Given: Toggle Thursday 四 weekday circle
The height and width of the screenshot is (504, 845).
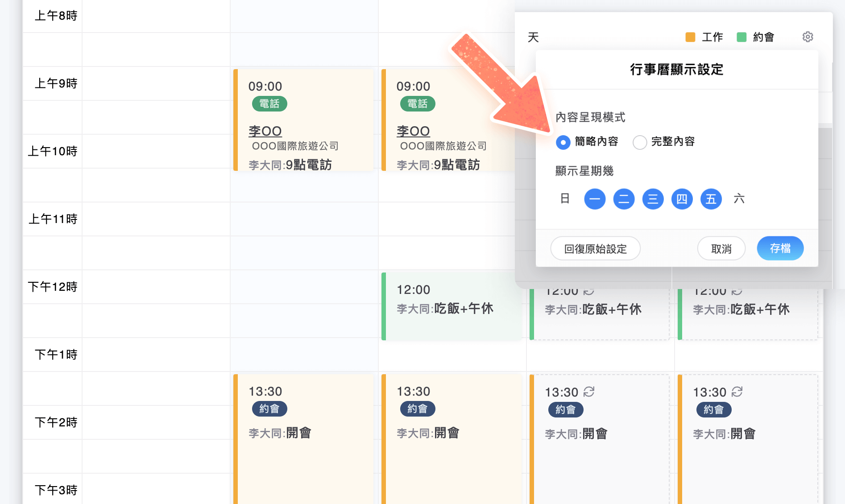Looking at the screenshot, I should 682,199.
